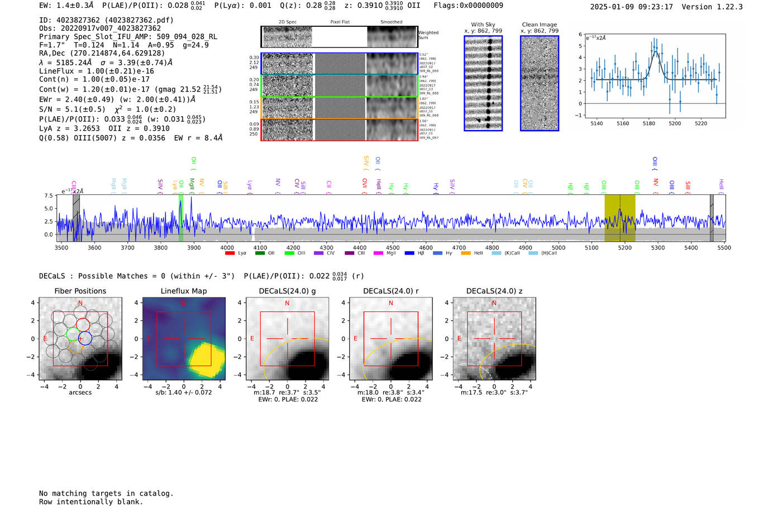The image size is (782, 532).
Task: Click the gray hatched band near 5460 Å
Action: tap(712, 218)
